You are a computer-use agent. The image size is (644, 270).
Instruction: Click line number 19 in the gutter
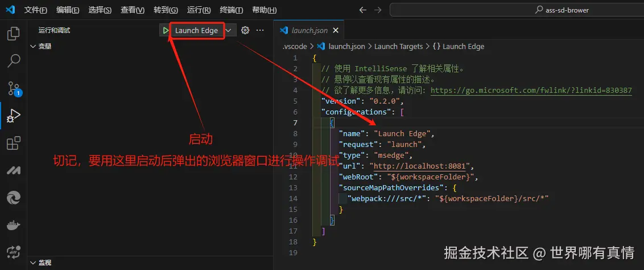pyautogui.click(x=293, y=252)
